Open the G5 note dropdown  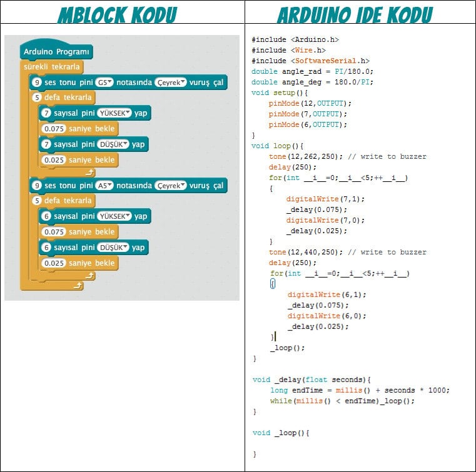click(x=104, y=82)
